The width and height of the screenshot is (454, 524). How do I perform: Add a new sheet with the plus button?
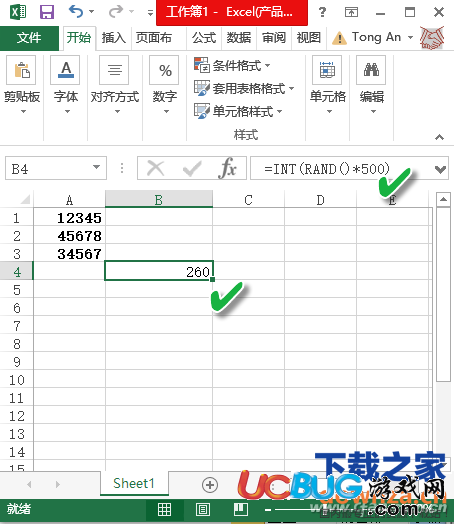click(210, 485)
